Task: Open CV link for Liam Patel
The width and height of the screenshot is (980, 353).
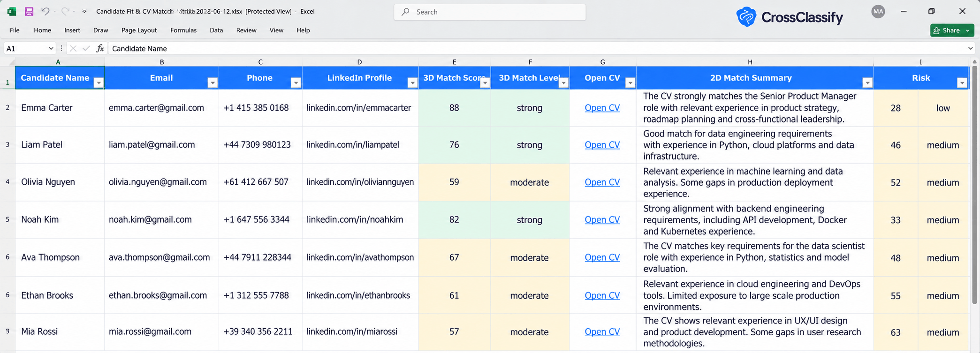Action: 602,145
